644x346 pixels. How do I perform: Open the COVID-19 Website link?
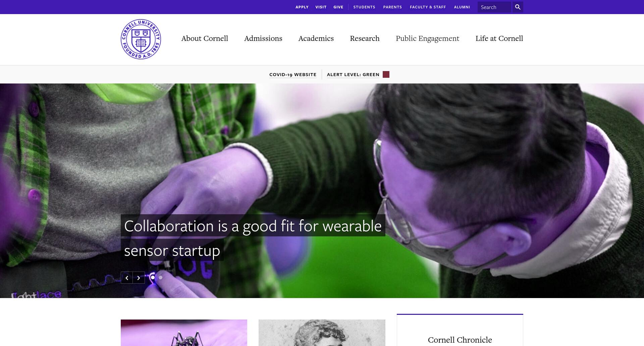coord(293,74)
